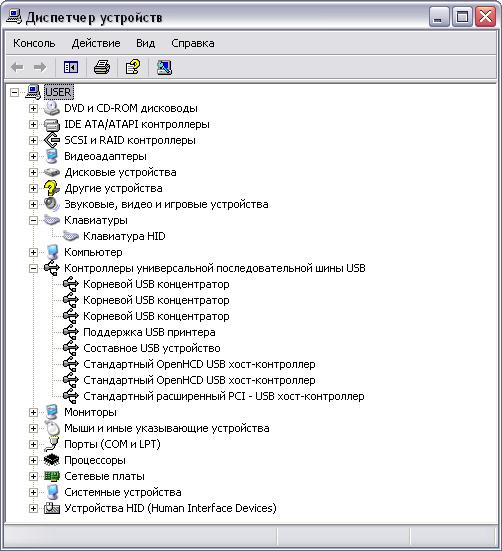Collapse the USB controllers node

point(33,268)
